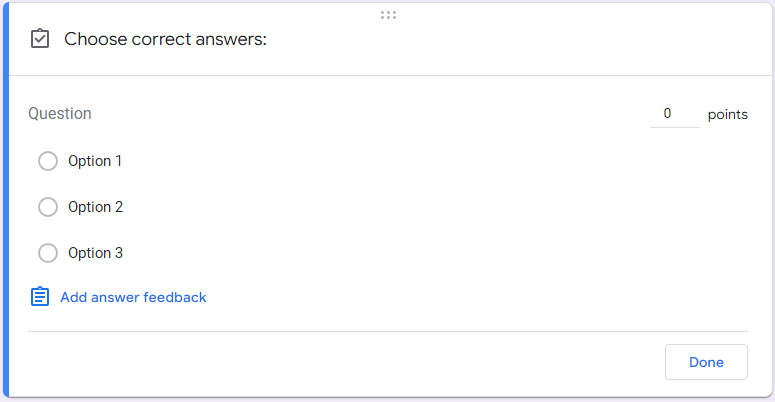775x402 pixels.
Task: Click the 'Option 2' label text
Action: 95,207
